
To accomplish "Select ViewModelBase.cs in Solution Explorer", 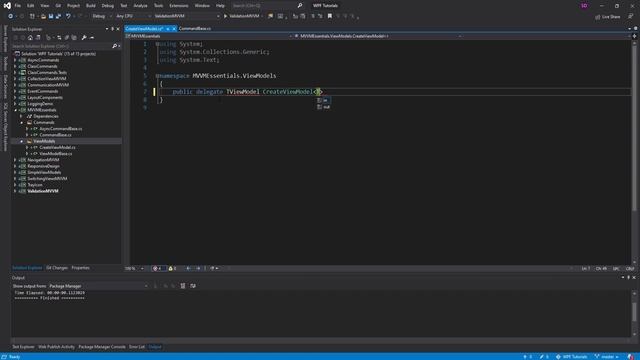I will pyautogui.click(x=56, y=153).
